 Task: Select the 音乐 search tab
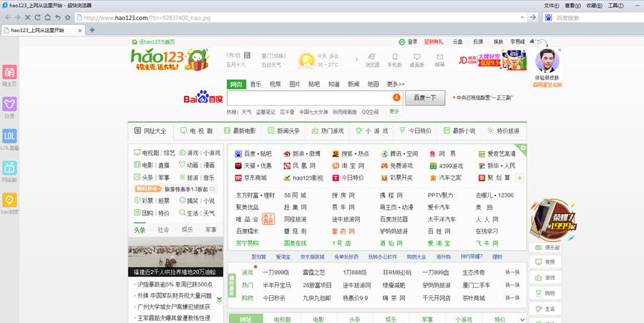pyautogui.click(x=255, y=85)
